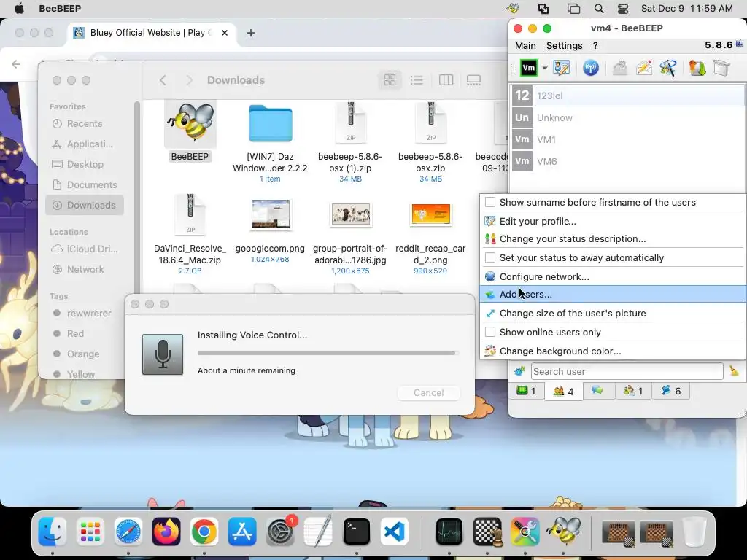The image size is (747, 560).
Task: Open the edit profile toolbar icon
Action: click(x=561, y=68)
